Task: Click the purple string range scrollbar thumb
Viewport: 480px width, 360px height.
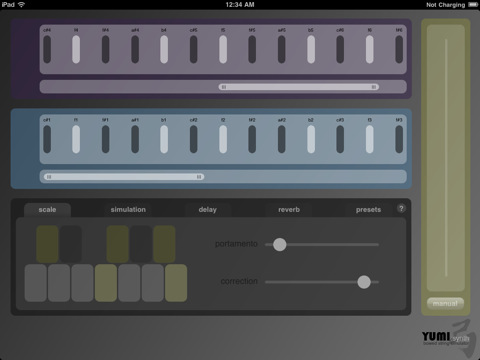Action: click(299, 87)
